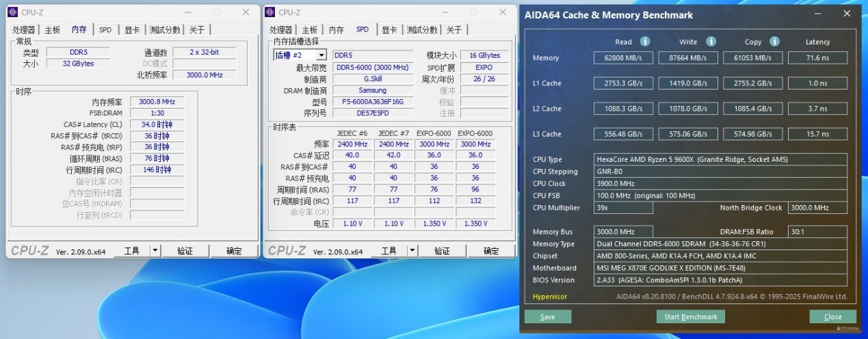Screen dimensions: 868x339
Task: Click Memory Latency value 71.6 ns
Action: tap(818, 58)
